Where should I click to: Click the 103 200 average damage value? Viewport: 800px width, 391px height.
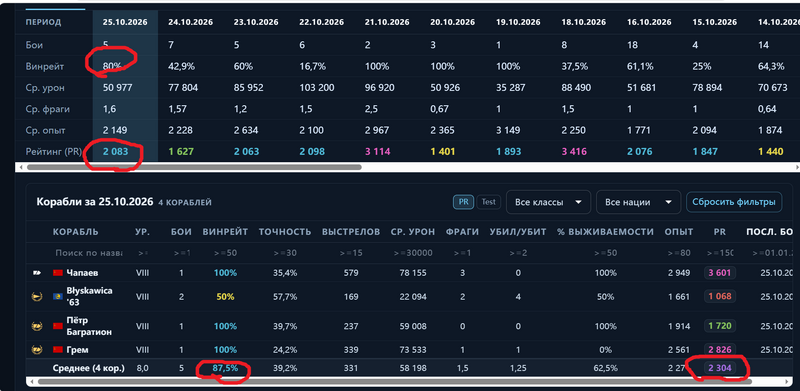pyautogui.click(x=317, y=88)
